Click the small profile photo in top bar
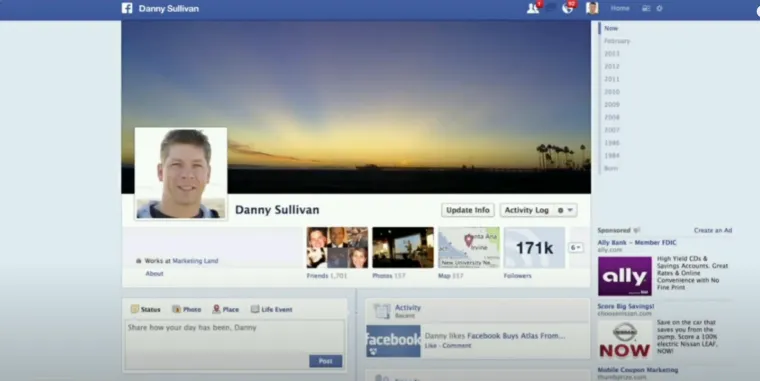Image resolution: width=760 pixels, height=381 pixels. (x=592, y=8)
